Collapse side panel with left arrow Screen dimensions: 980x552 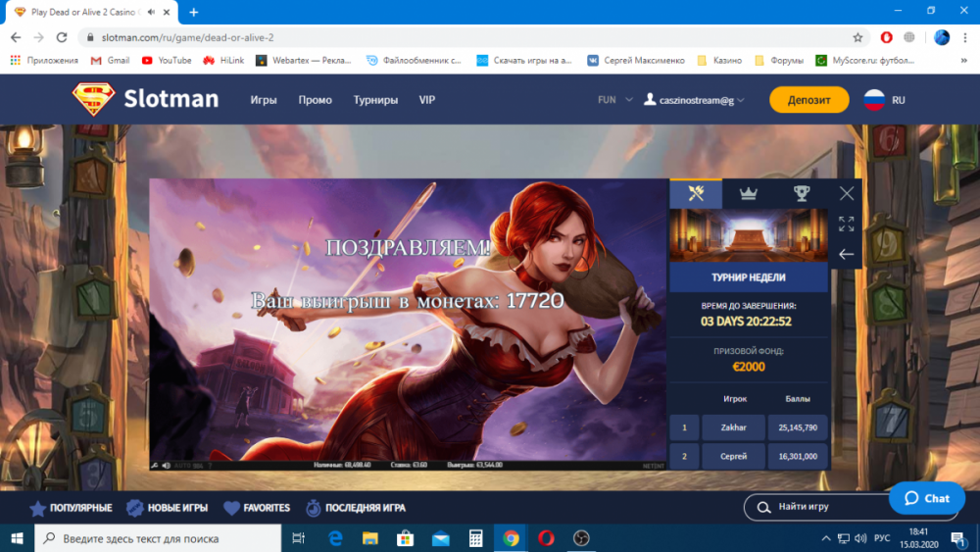point(847,255)
